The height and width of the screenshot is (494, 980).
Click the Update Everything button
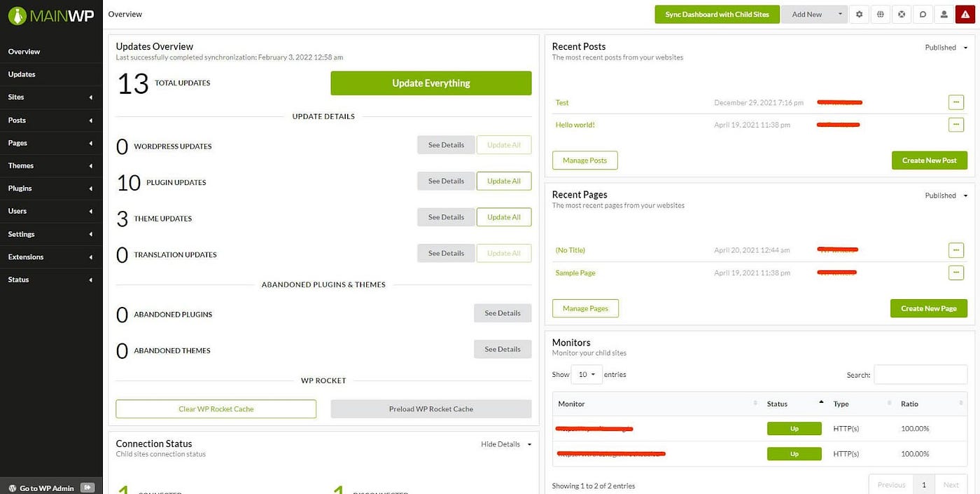431,83
